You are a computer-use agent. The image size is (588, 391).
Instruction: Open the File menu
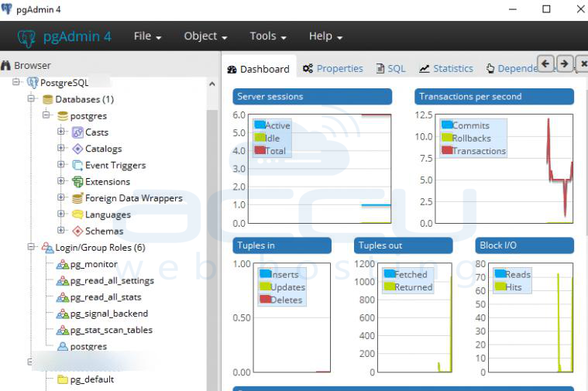147,36
